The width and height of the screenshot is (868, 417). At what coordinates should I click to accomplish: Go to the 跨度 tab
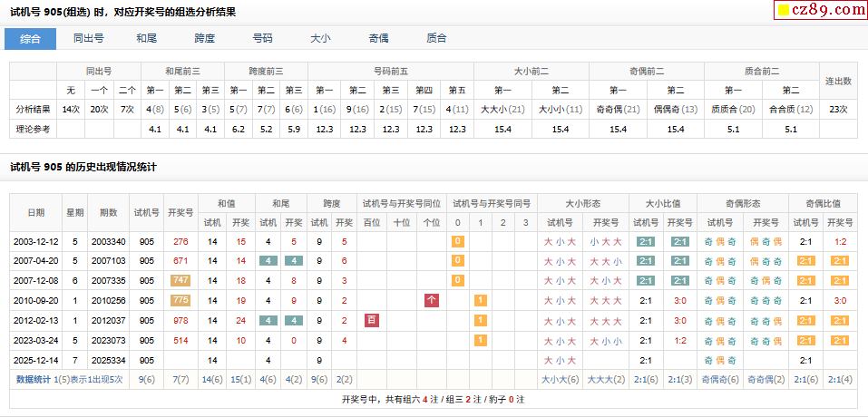click(x=205, y=38)
